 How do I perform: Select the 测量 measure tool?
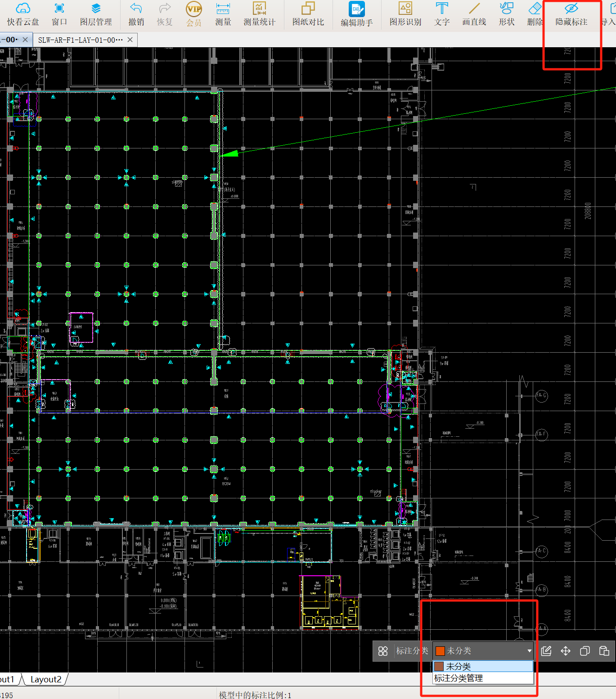coord(223,14)
